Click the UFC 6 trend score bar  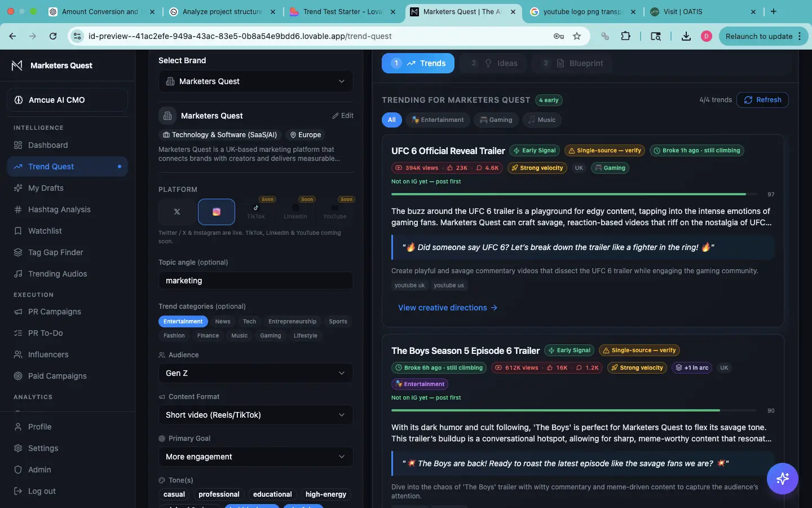tap(575, 194)
